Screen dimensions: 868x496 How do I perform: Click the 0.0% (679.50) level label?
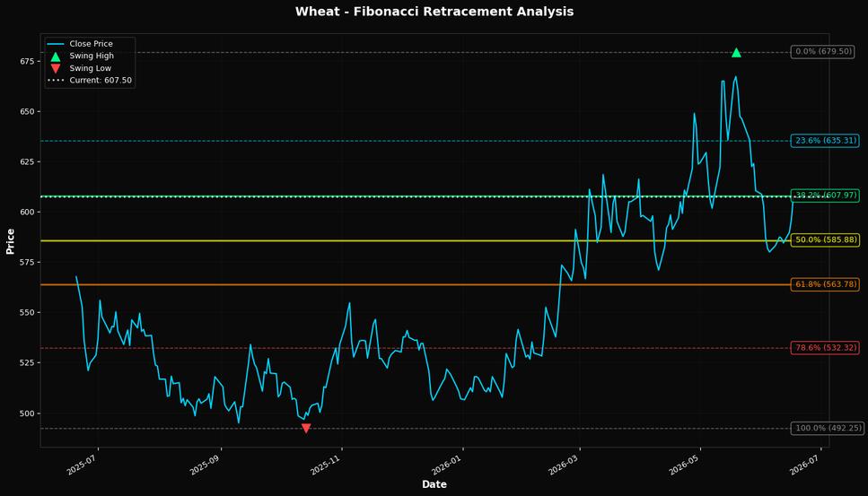click(x=823, y=52)
